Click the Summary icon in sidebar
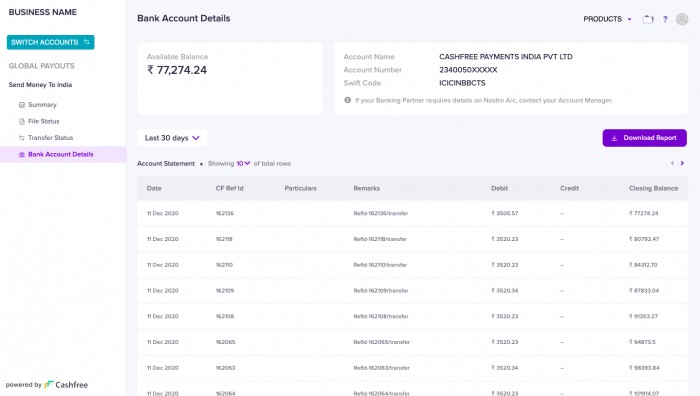 21,105
